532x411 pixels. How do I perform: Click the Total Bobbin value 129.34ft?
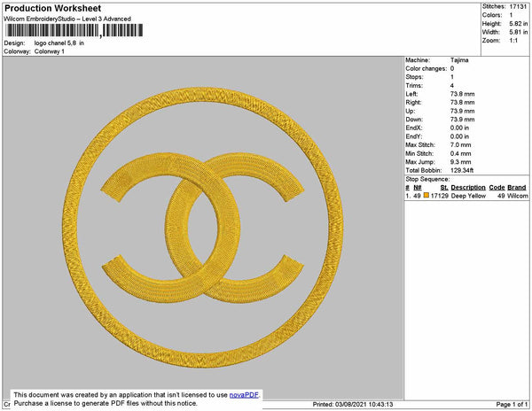[462, 170]
